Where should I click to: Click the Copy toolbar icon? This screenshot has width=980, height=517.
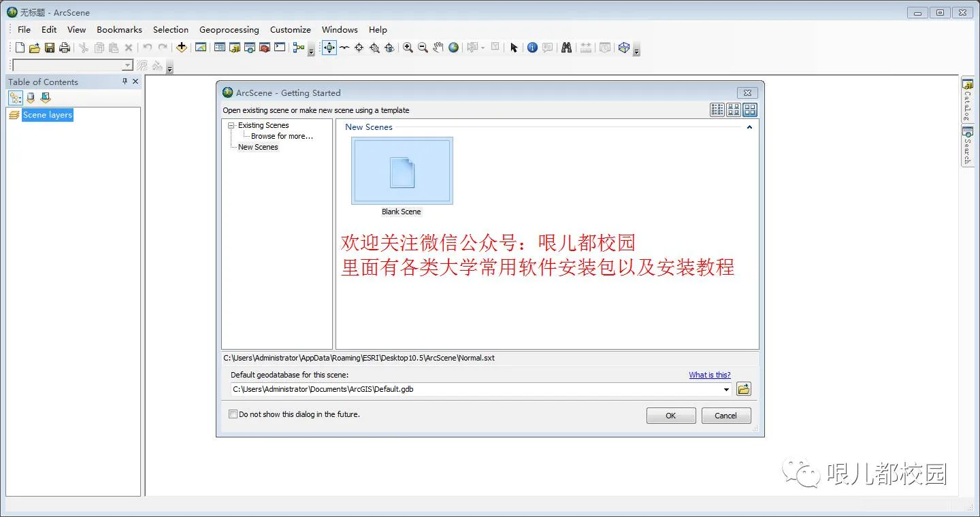[99, 48]
